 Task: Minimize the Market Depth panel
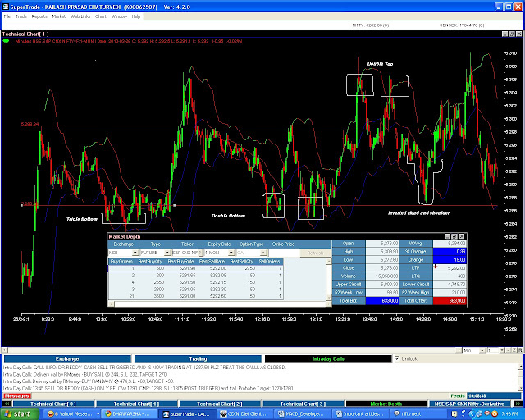coord(448,236)
